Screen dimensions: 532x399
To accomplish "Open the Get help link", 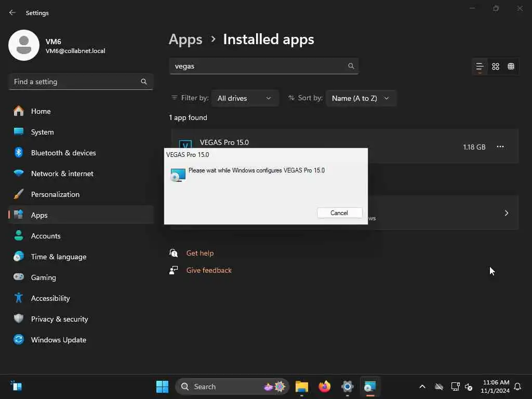I will point(200,253).
